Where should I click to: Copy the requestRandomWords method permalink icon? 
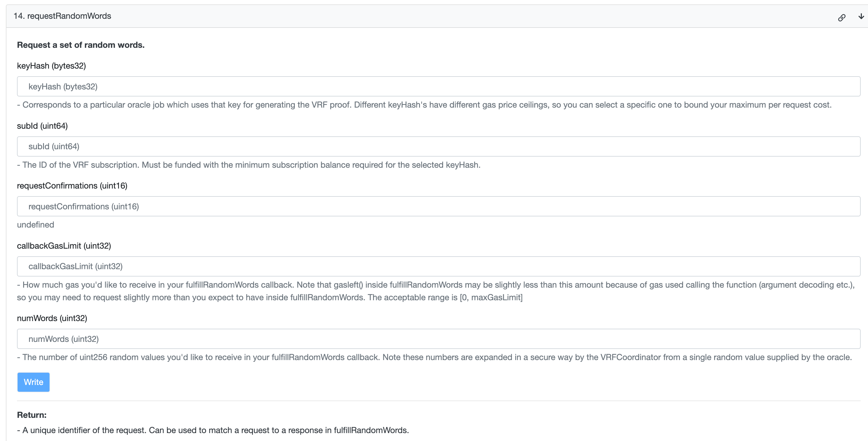pos(841,18)
